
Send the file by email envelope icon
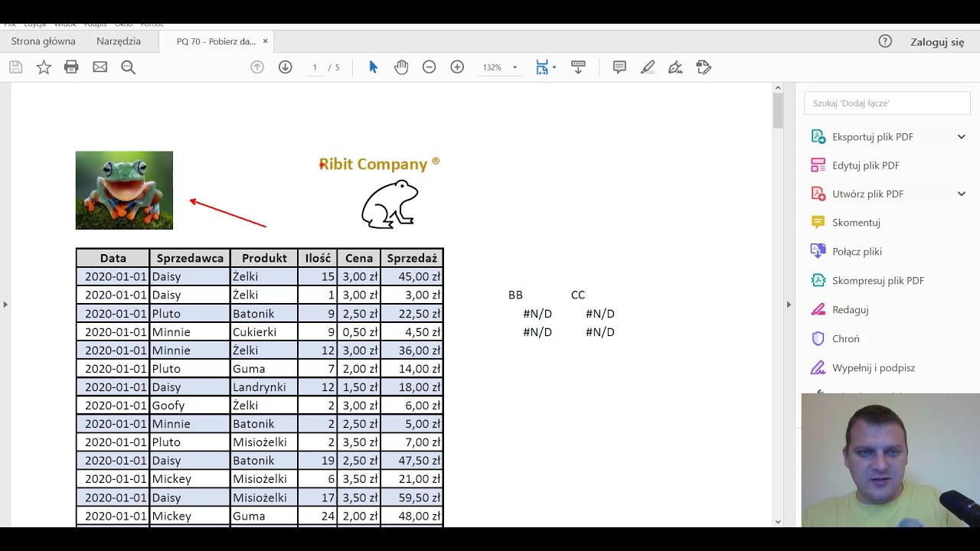[x=100, y=67]
